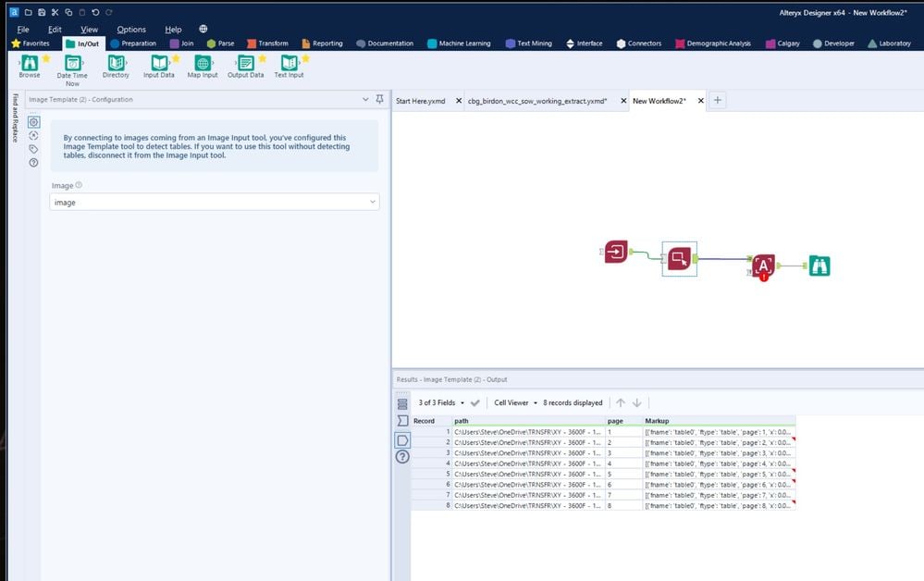The width and height of the screenshot is (924, 581).
Task: Open the globe language menu
Action: coord(203,29)
